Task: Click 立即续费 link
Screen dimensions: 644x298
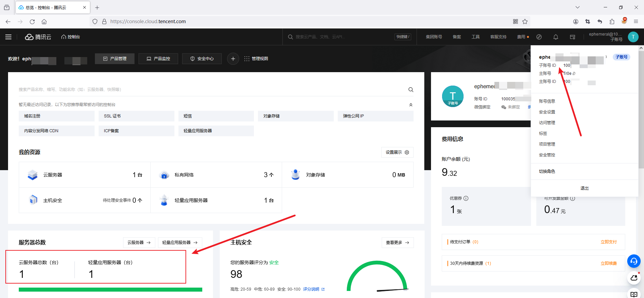Action: (608, 263)
